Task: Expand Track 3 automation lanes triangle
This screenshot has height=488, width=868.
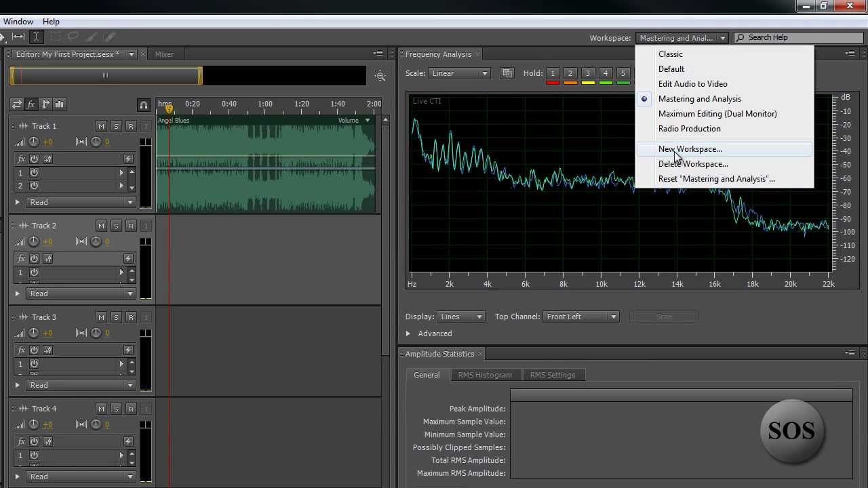Action: [18, 385]
